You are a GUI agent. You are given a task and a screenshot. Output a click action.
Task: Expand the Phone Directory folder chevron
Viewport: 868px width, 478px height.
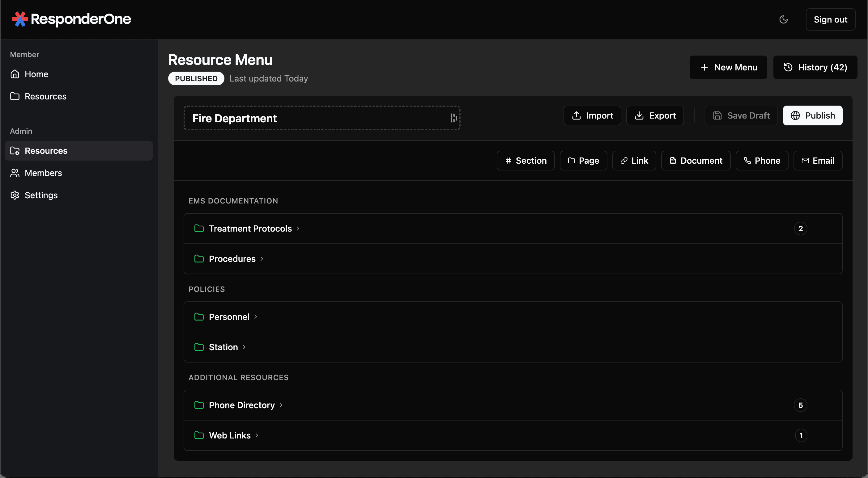coord(281,405)
